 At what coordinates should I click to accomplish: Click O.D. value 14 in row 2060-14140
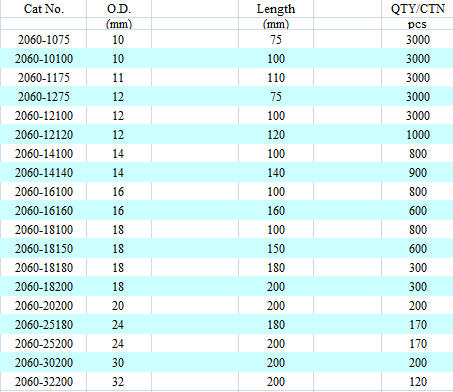pyautogui.click(x=118, y=173)
